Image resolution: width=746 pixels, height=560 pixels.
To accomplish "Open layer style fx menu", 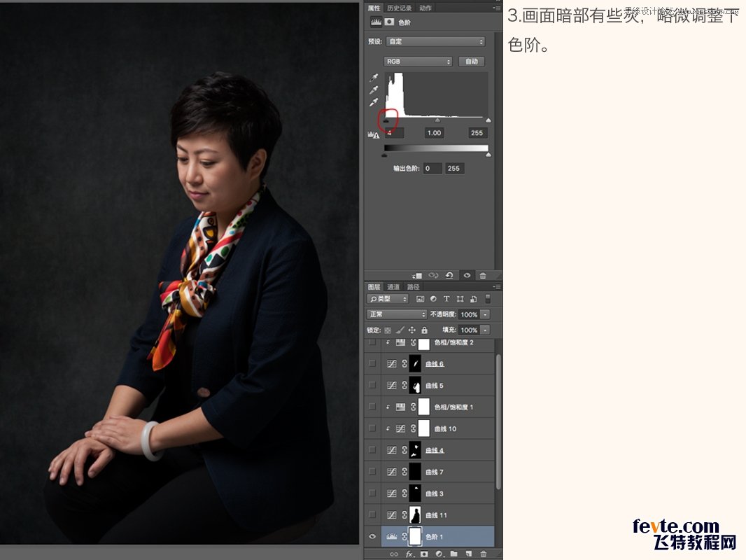I will (409, 554).
